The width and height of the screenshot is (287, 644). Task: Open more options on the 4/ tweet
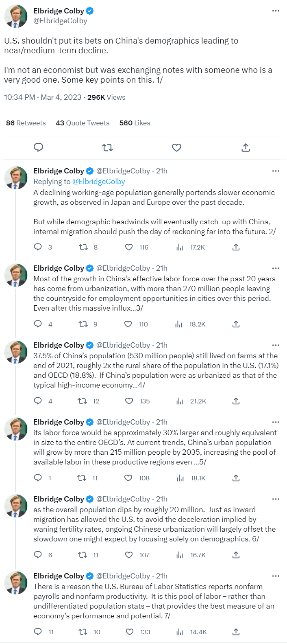[x=276, y=345]
